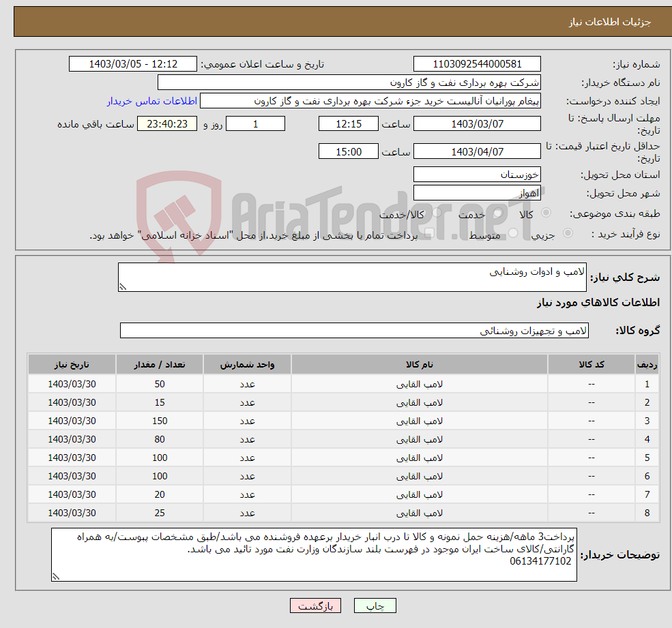Click row number 5 cell

click(647, 458)
